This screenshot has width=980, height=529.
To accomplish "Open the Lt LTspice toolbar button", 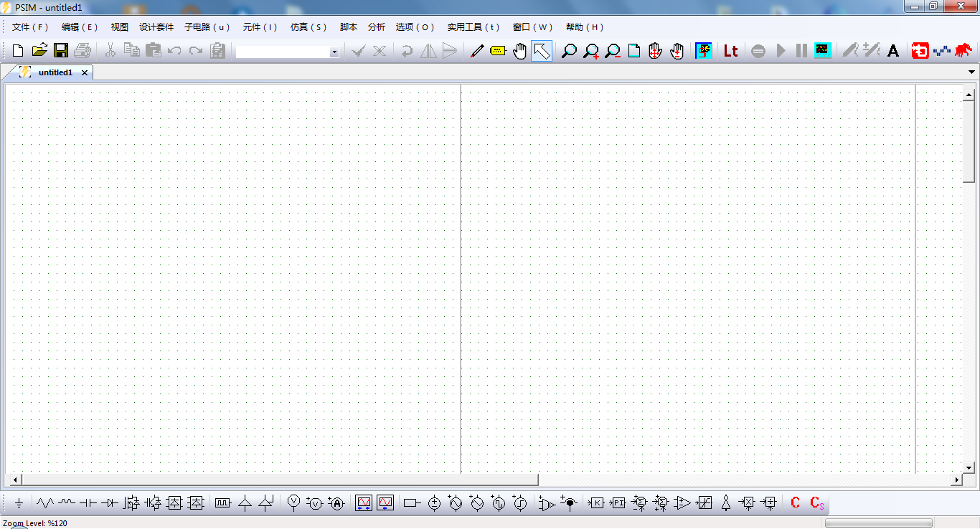I will tap(730, 51).
